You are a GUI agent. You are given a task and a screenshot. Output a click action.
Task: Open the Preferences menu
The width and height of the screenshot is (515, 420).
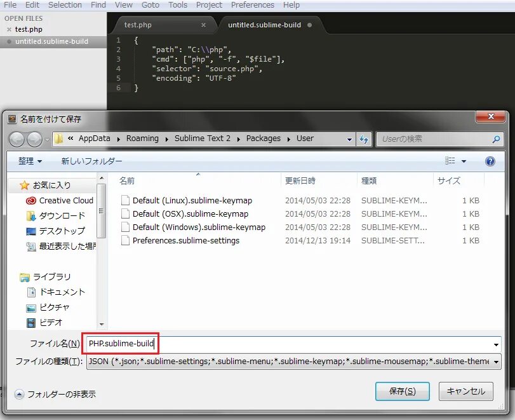253,5
